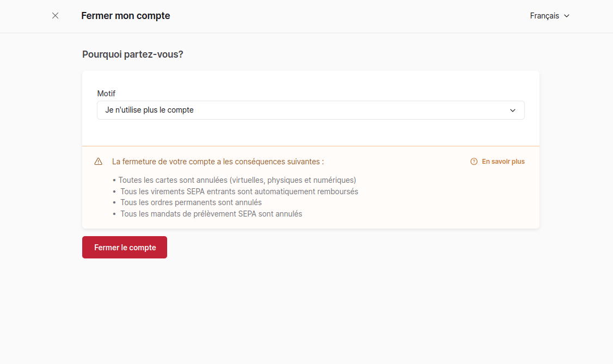The image size is (613, 364).
Task: Click the warning triangle icon
Action: click(x=98, y=161)
